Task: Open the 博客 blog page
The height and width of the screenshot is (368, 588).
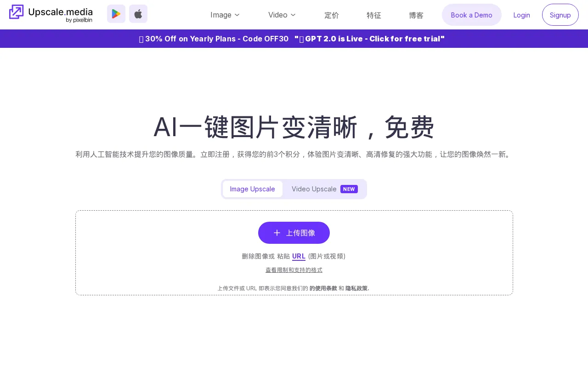Action: coord(416,15)
